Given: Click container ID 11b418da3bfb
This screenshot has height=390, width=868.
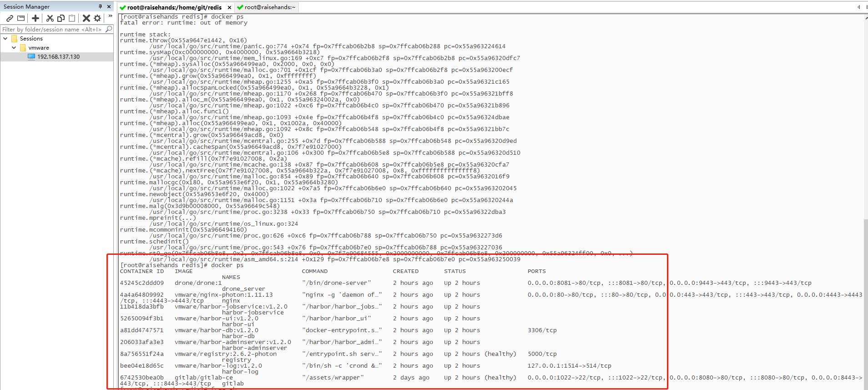Looking at the screenshot, I should tap(141, 307).
